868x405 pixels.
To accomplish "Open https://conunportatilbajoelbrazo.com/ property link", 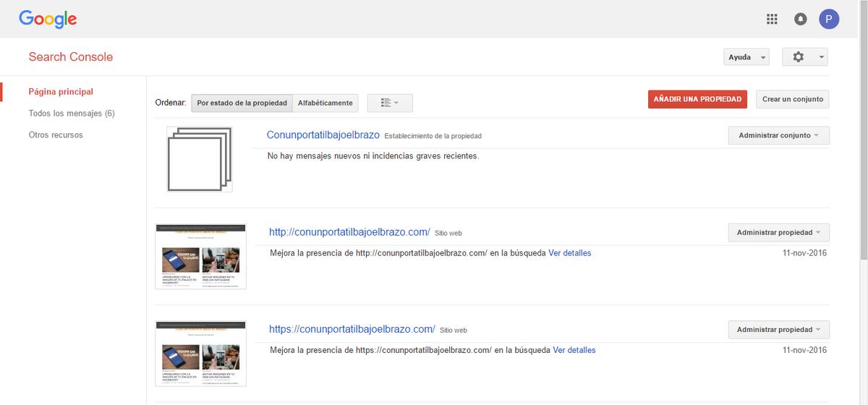I will (x=352, y=329).
